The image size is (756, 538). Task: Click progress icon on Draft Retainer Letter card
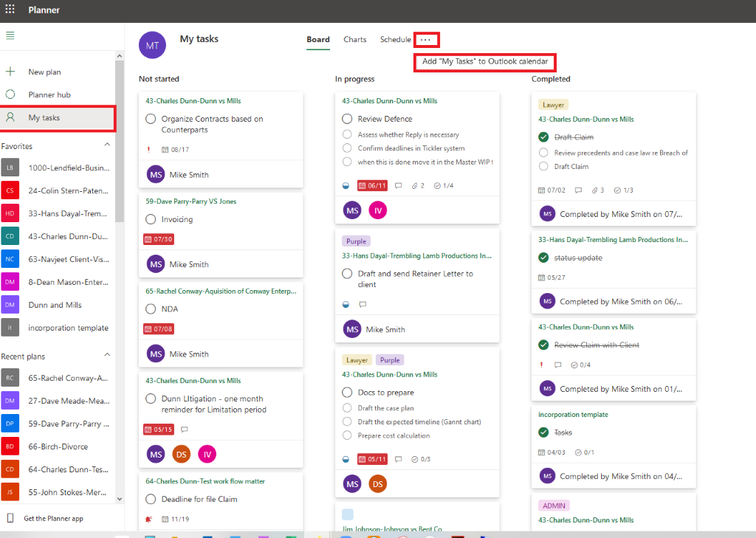(346, 304)
